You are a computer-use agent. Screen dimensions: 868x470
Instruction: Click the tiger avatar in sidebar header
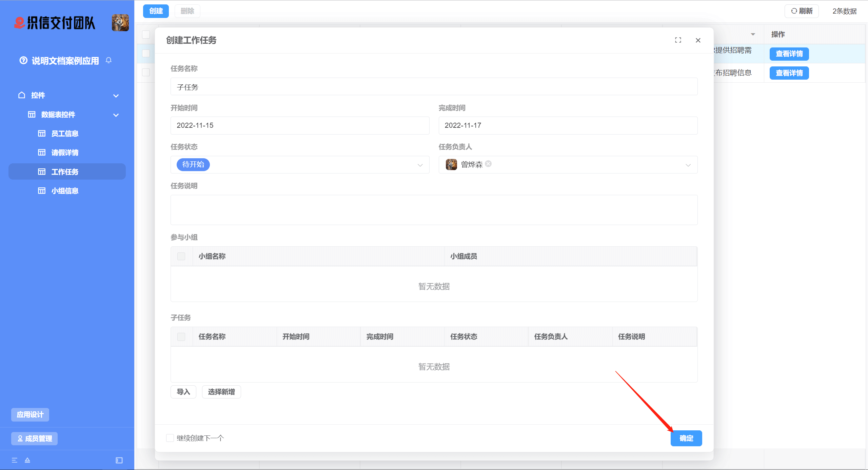tap(120, 23)
